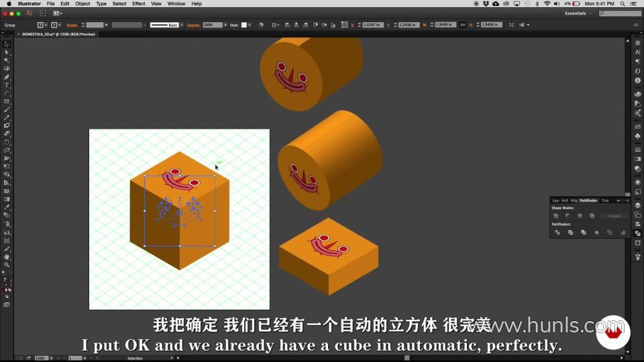This screenshot has height=362, width=644.
Task: Click the Opacity label link
Action: (193, 25)
